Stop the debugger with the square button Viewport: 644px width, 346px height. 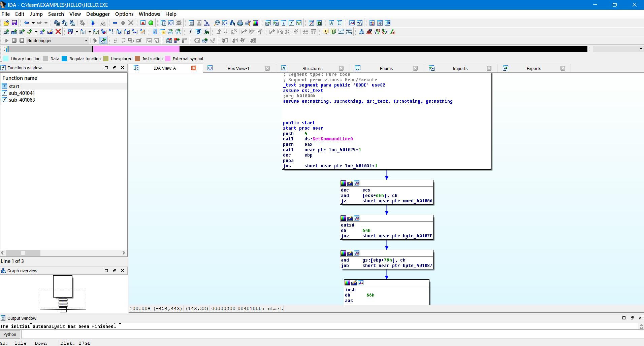coord(22,40)
